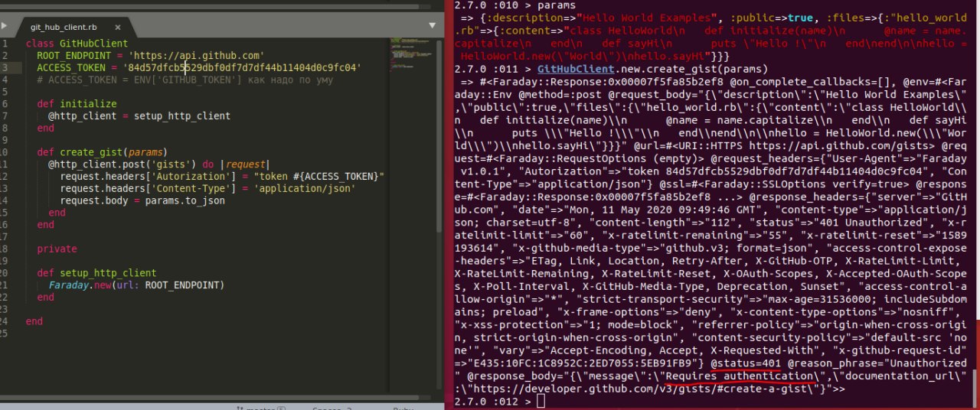Click '@status=401' in terminal output
Image resolution: width=980 pixels, height=410 pixels.
pos(745,363)
